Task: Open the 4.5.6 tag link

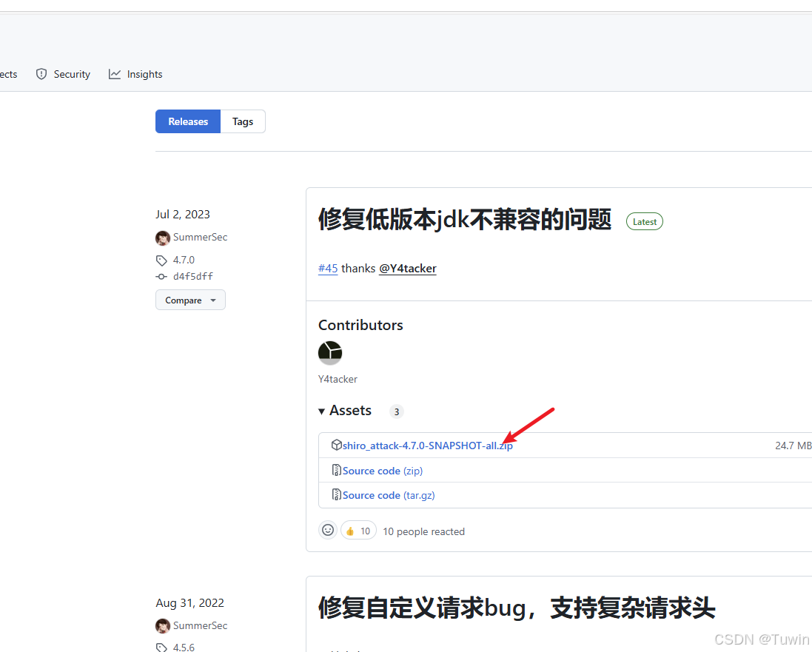Action: 184,648
